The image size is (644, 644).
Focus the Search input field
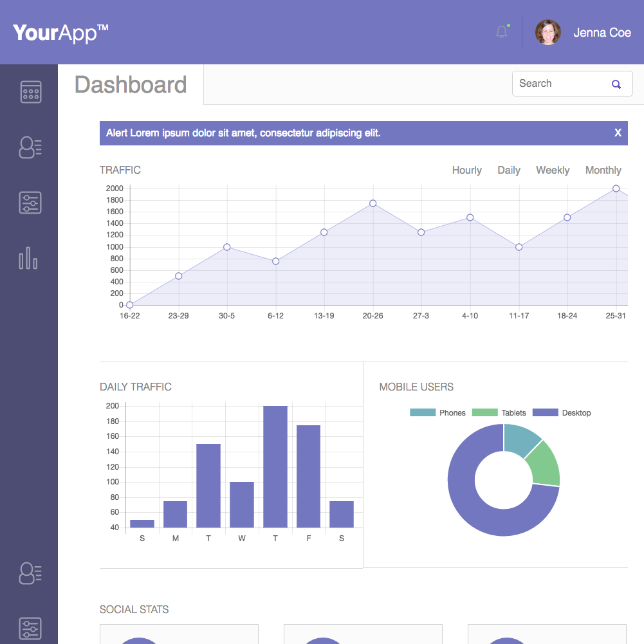[560, 84]
